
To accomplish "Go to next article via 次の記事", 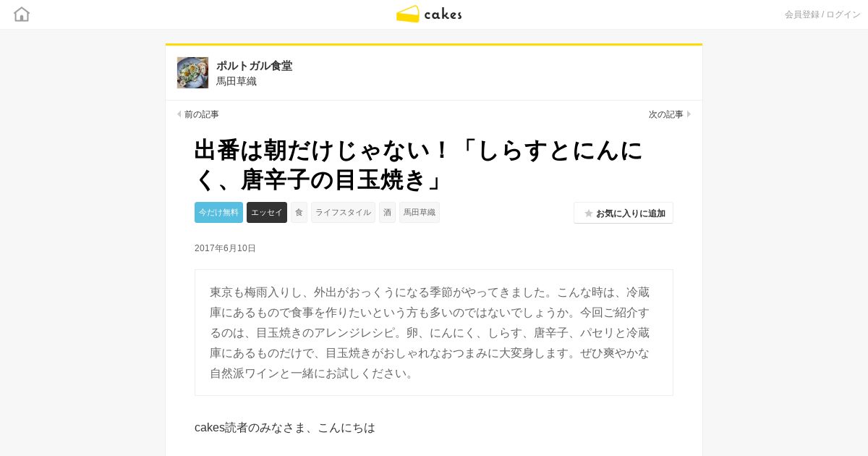I will click(x=666, y=114).
